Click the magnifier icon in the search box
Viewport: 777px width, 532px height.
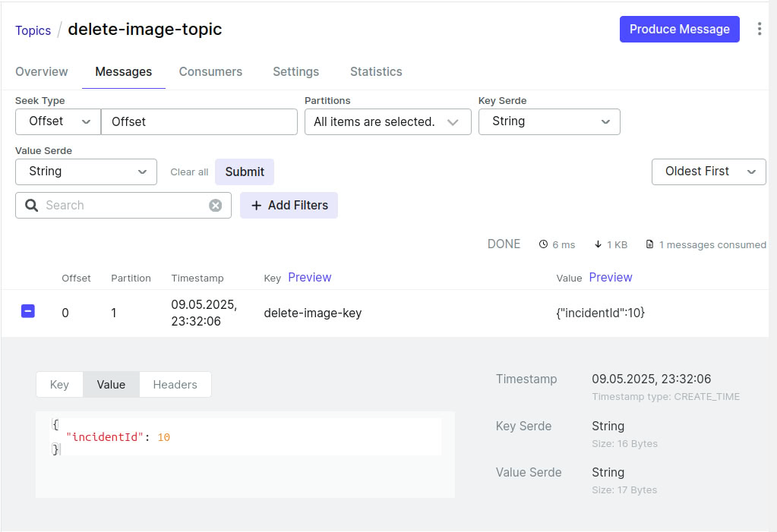[32, 205]
